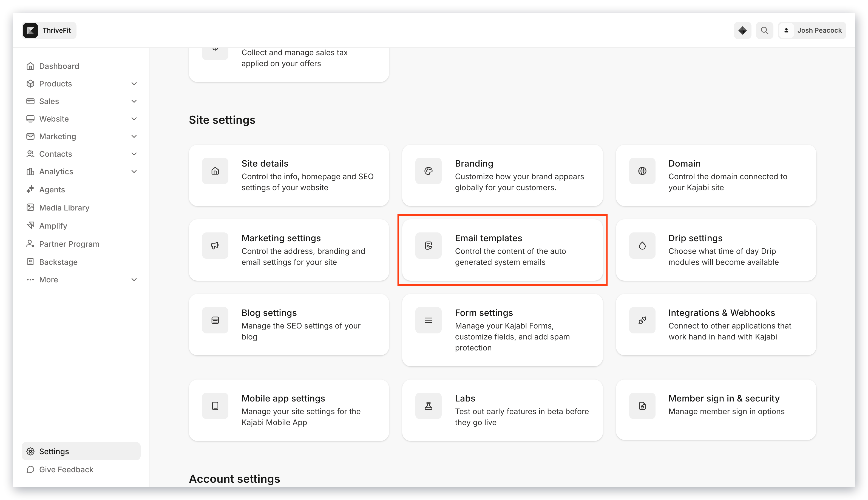The image size is (868, 500).
Task: Open Site details settings card
Action: tap(288, 175)
